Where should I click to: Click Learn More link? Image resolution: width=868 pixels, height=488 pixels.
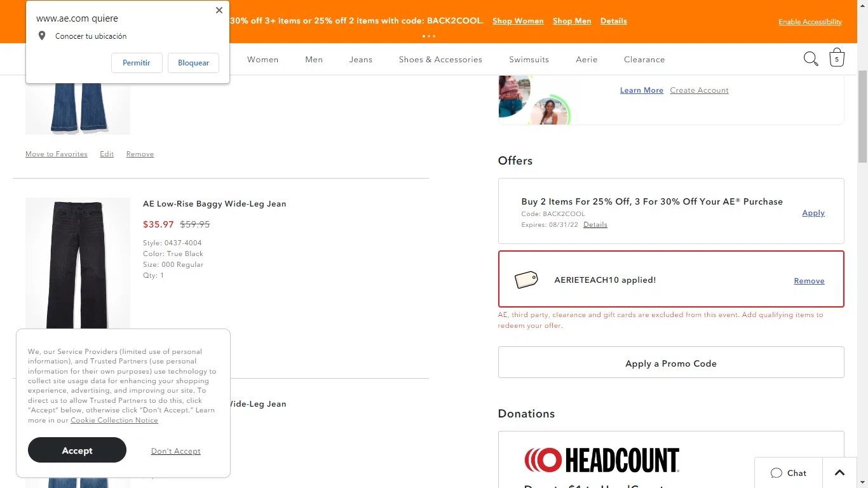642,90
